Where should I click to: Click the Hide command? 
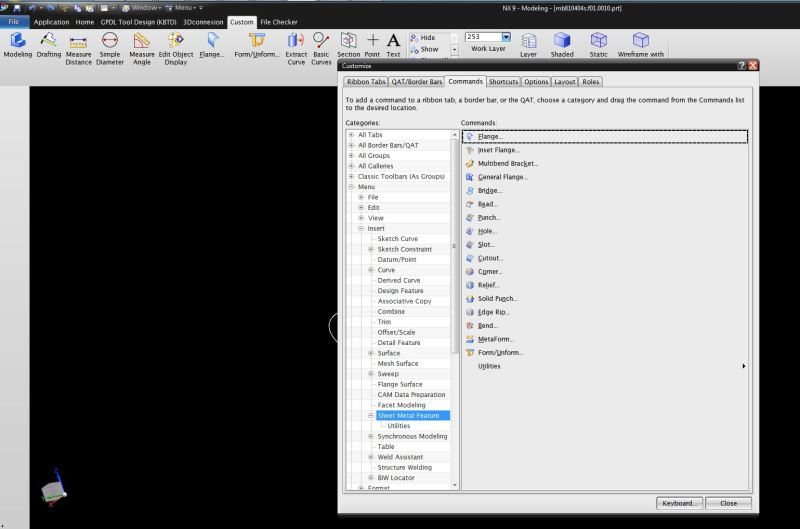(x=423, y=38)
